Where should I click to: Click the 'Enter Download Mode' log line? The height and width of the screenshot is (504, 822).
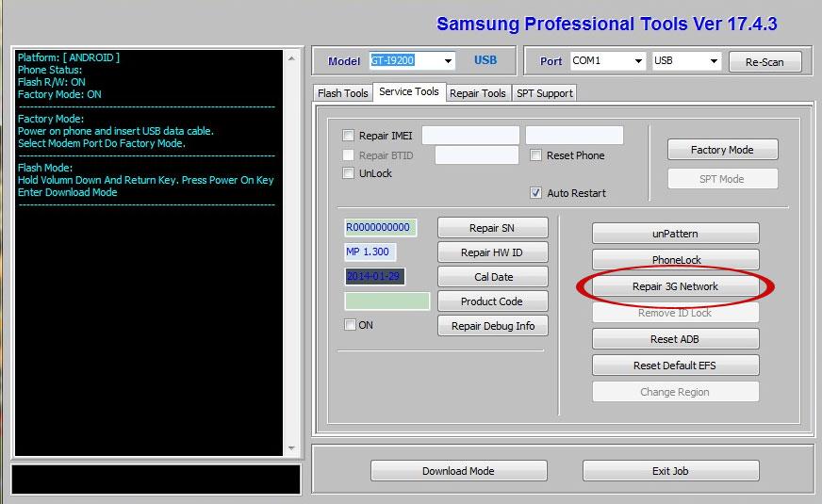tap(68, 192)
